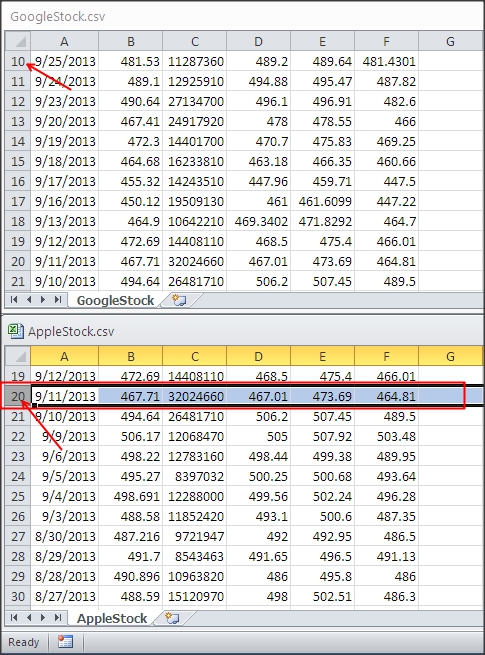This screenshot has width=485, height=655.
Task: Select row 20 header in AppleStock window
Action: point(18,396)
